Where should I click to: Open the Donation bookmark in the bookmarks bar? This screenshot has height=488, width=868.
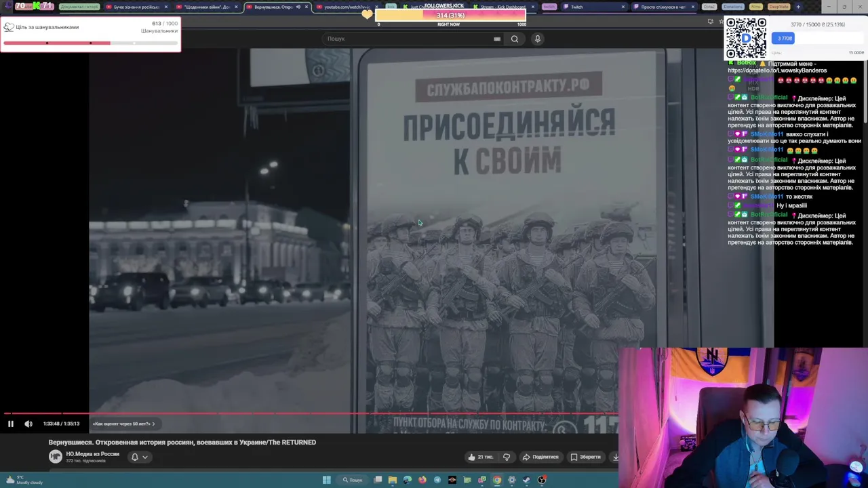pyautogui.click(x=733, y=7)
